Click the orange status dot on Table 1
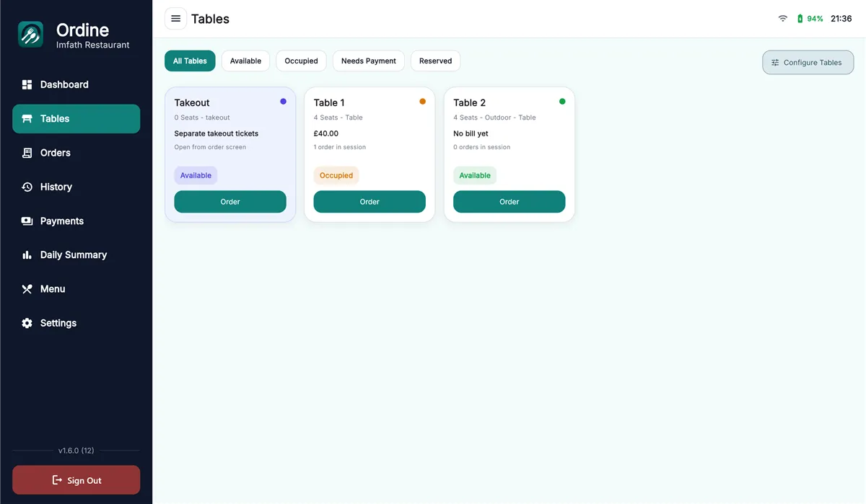Image resolution: width=866 pixels, height=504 pixels. [422, 102]
